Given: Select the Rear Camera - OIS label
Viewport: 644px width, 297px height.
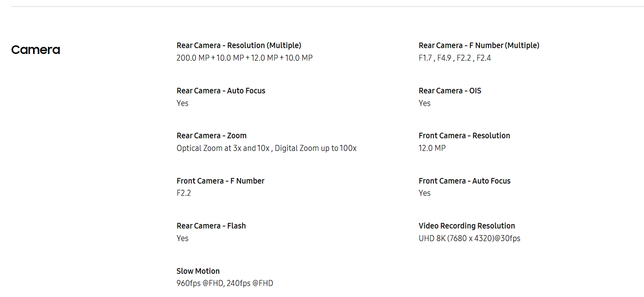Looking at the screenshot, I should [450, 91].
